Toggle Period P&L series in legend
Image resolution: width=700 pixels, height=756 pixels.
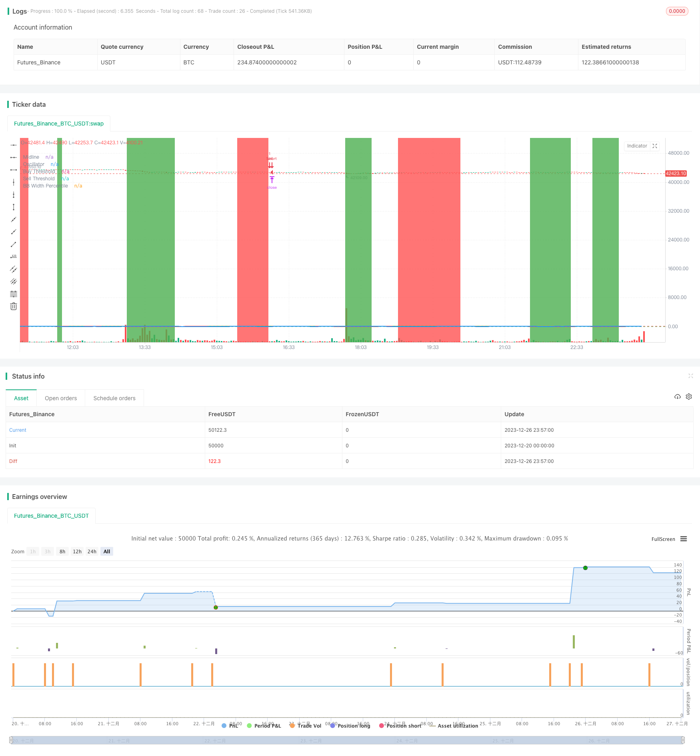point(264,726)
